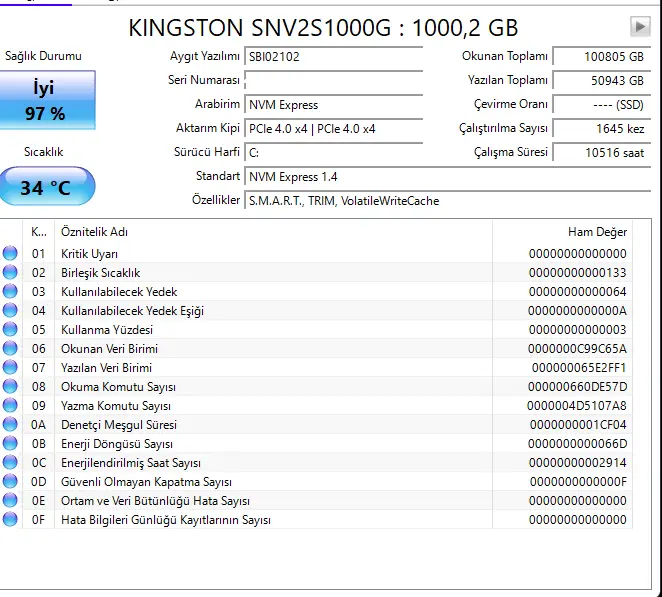Click the Aygıt Yazılımı field SBI02102
662x597 pixels.
(x=334, y=57)
